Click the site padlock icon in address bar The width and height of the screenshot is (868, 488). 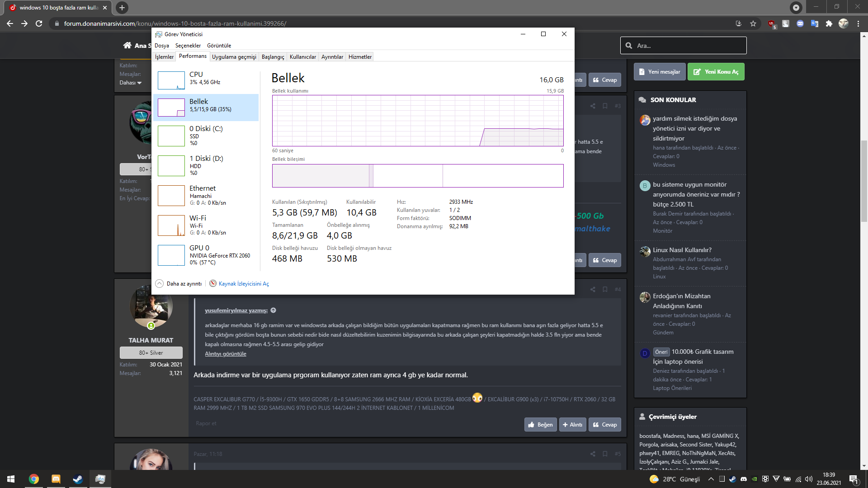pyautogui.click(x=57, y=23)
